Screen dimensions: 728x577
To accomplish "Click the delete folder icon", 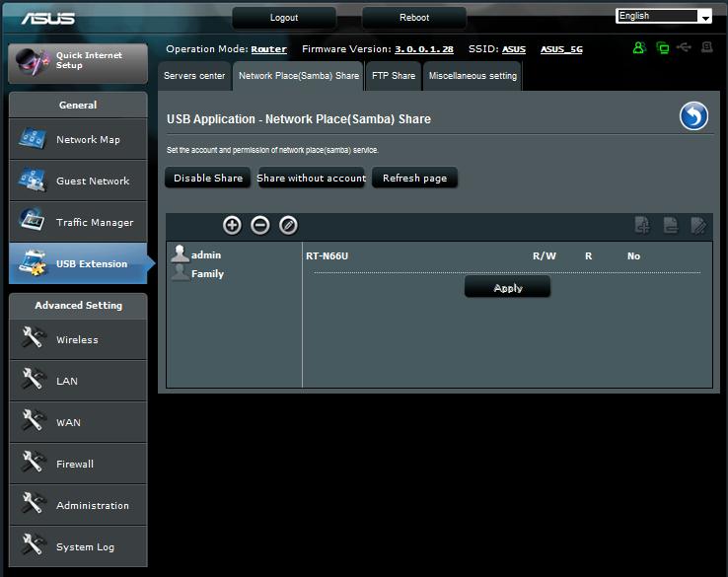I will (671, 225).
